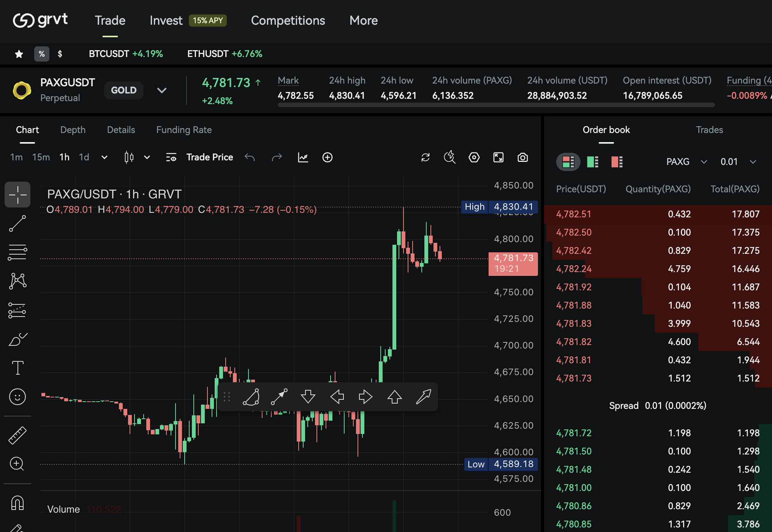Select the arrow right shape

pyautogui.click(x=365, y=397)
